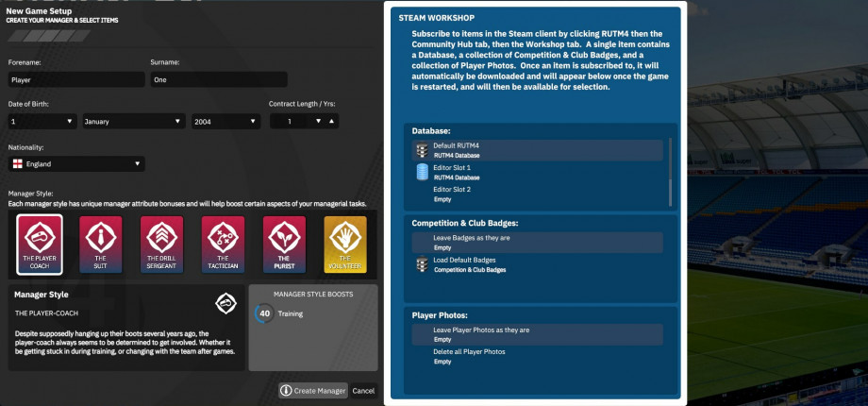The width and height of the screenshot is (868, 406).
Task: Open the birth year 2004 dropdown
Action: coord(225,121)
